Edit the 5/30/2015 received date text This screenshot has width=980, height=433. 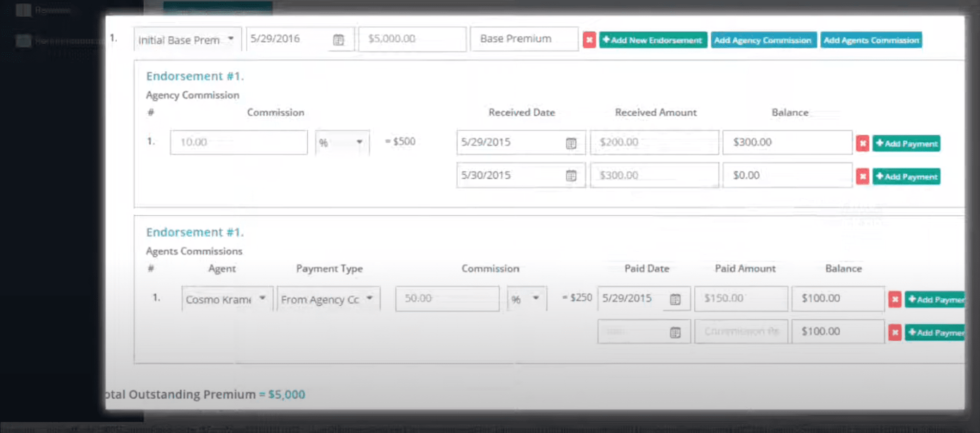click(x=485, y=175)
